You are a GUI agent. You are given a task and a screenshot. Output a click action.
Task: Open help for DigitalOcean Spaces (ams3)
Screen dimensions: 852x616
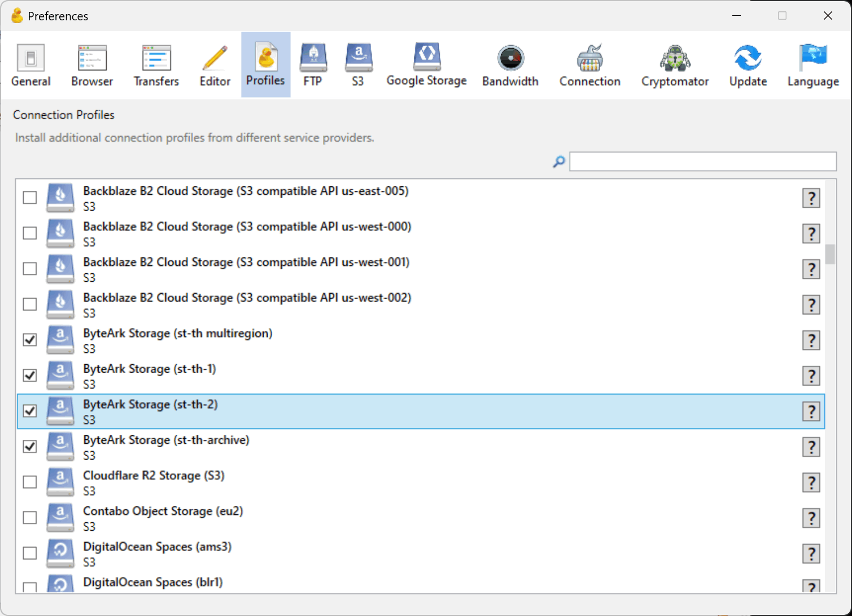tap(811, 554)
